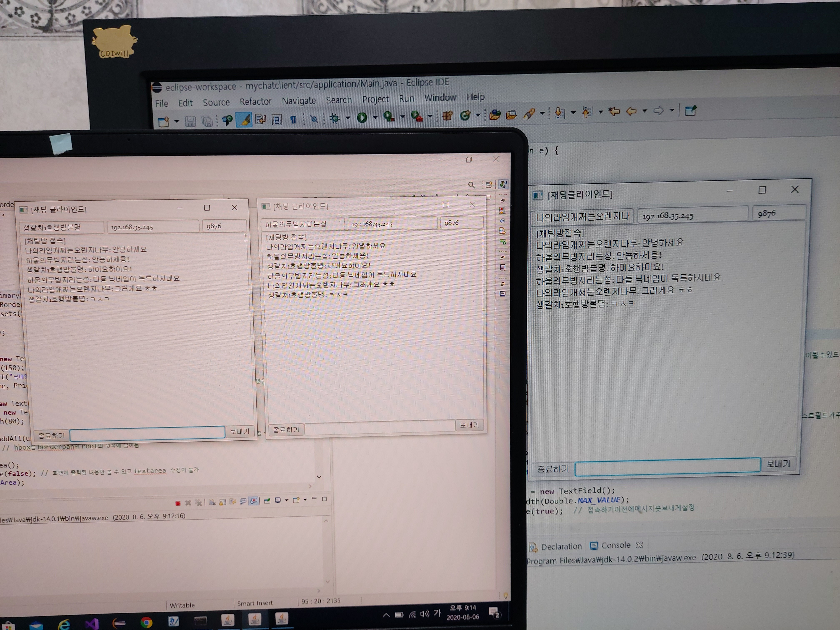
Task: Open the Run button dropdown arrow
Action: tap(375, 117)
